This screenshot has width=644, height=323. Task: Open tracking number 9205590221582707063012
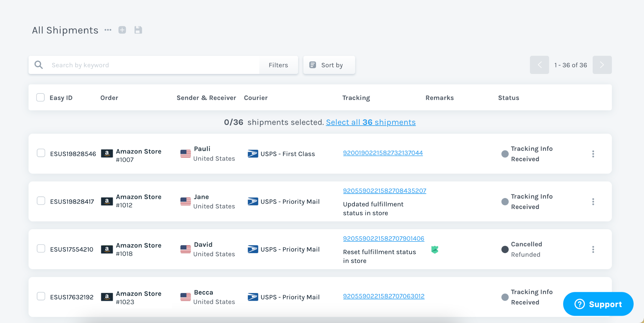tap(384, 296)
